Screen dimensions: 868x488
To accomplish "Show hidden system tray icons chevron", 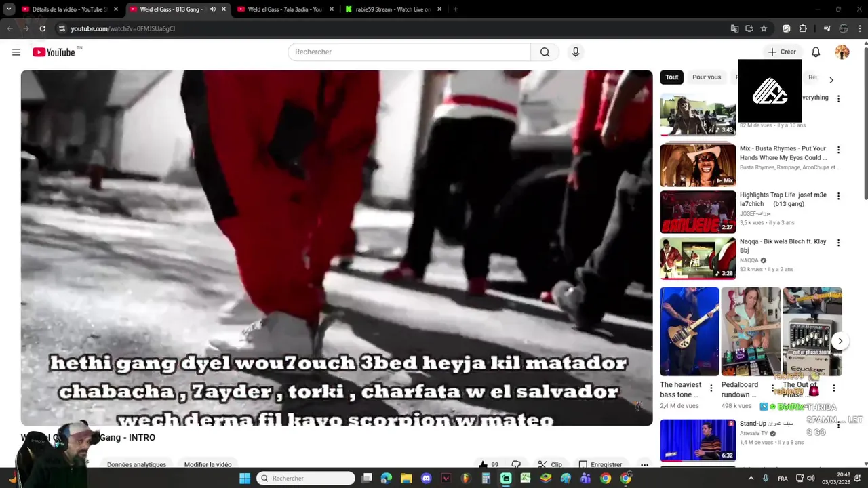I will (x=751, y=479).
